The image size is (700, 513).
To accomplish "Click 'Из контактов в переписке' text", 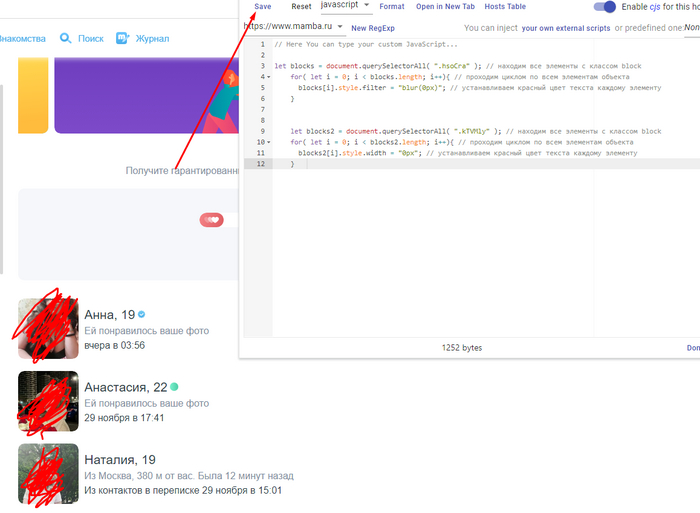I will coord(142,490).
